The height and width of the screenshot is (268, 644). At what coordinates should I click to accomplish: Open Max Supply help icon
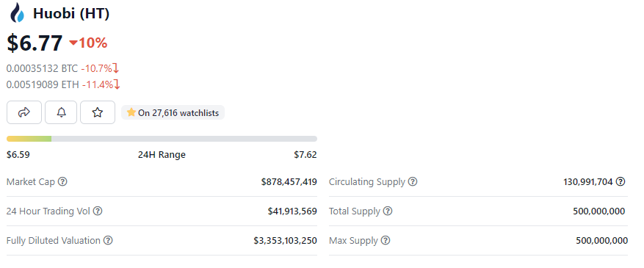[386, 241]
